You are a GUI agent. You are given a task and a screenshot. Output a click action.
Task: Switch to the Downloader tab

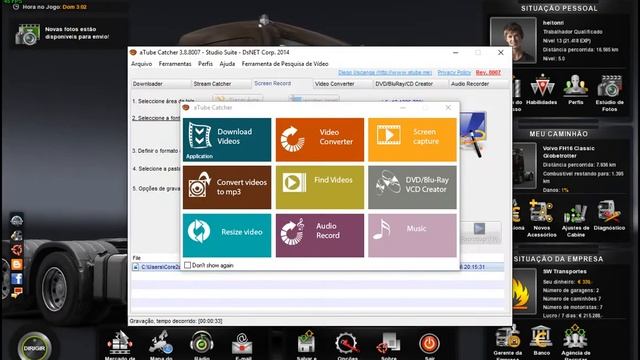[161, 84]
